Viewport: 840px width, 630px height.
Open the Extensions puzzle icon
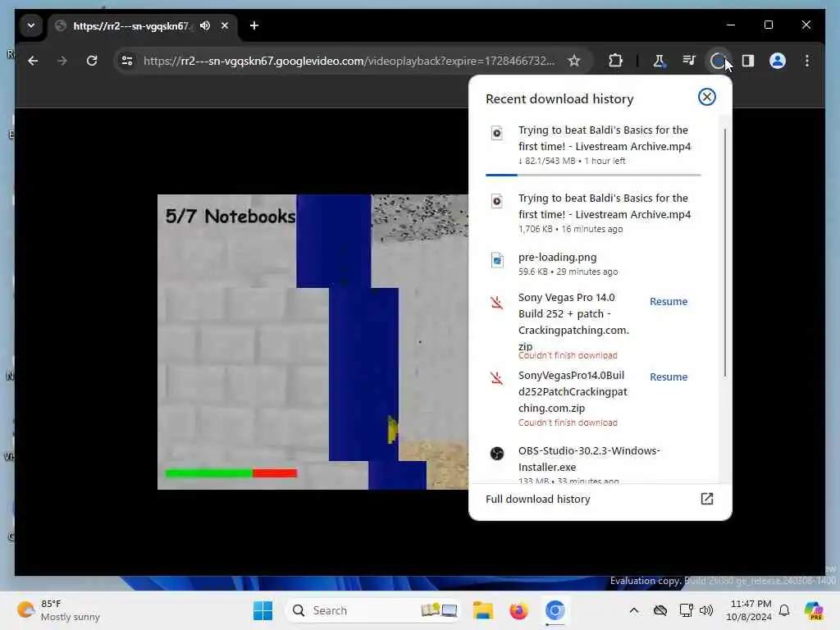pyautogui.click(x=615, y=61)
